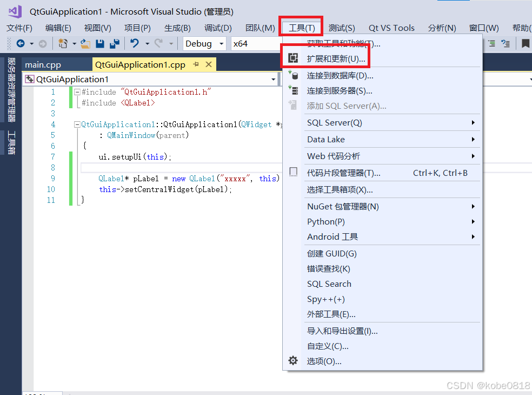Open the 文件(F) menu

coord(19,28)
